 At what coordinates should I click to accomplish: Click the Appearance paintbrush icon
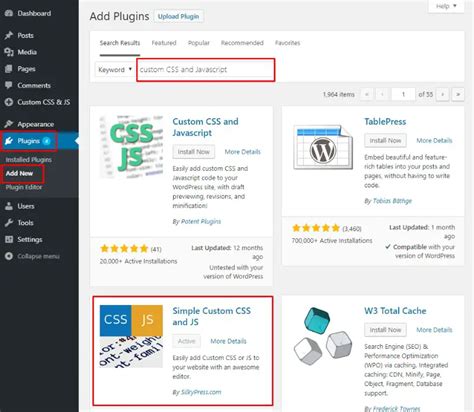point(9,124)
